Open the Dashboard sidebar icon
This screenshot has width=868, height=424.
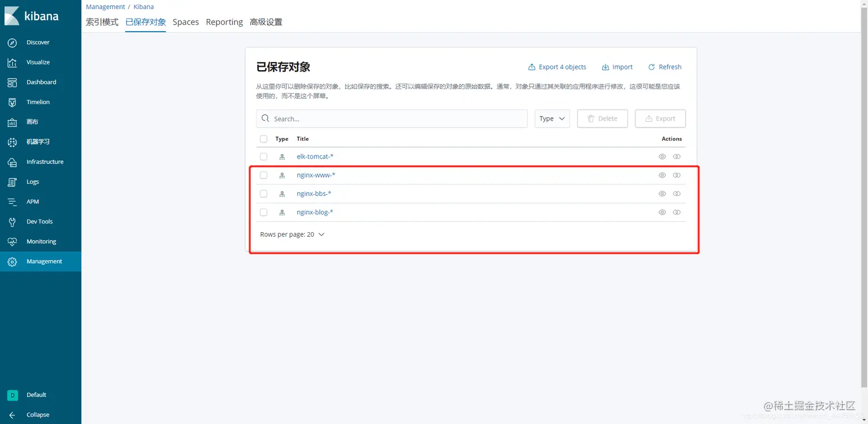pyautogui.click(x=12, y=82)
